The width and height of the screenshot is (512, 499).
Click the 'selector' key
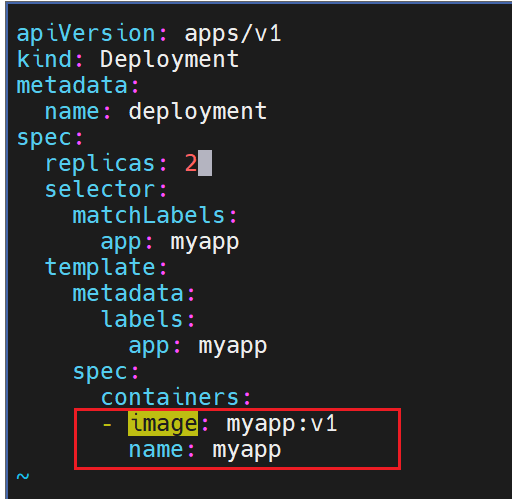click(100, 189)
